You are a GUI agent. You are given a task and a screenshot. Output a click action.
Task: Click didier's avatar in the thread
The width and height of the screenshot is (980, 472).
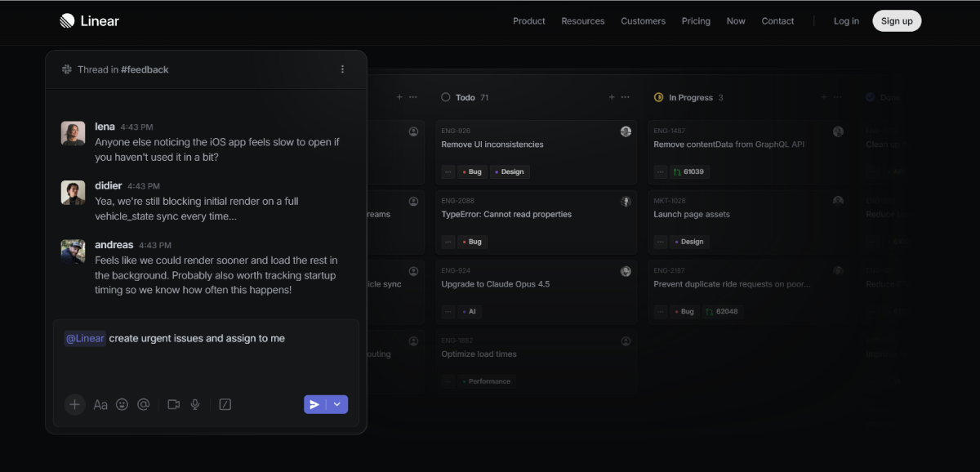[x=73, y=193]
